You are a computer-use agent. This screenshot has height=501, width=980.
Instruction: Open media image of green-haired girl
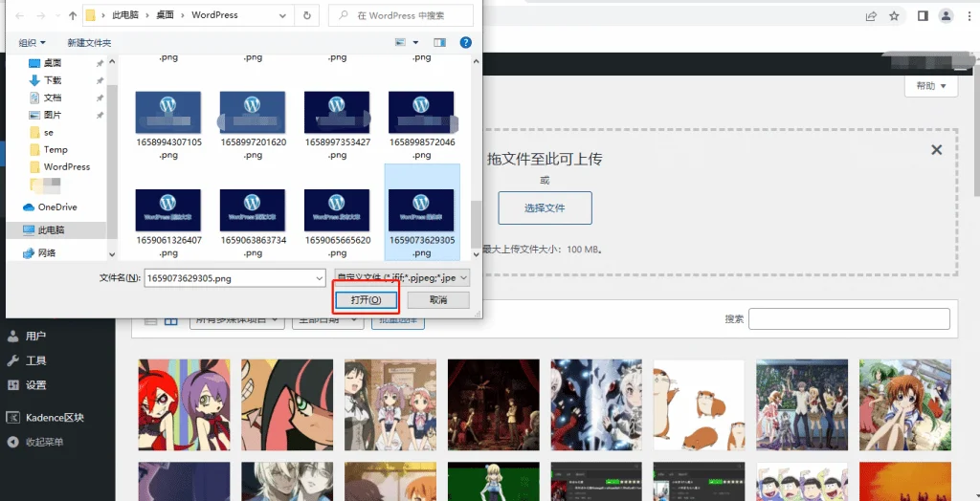[905, 404]
